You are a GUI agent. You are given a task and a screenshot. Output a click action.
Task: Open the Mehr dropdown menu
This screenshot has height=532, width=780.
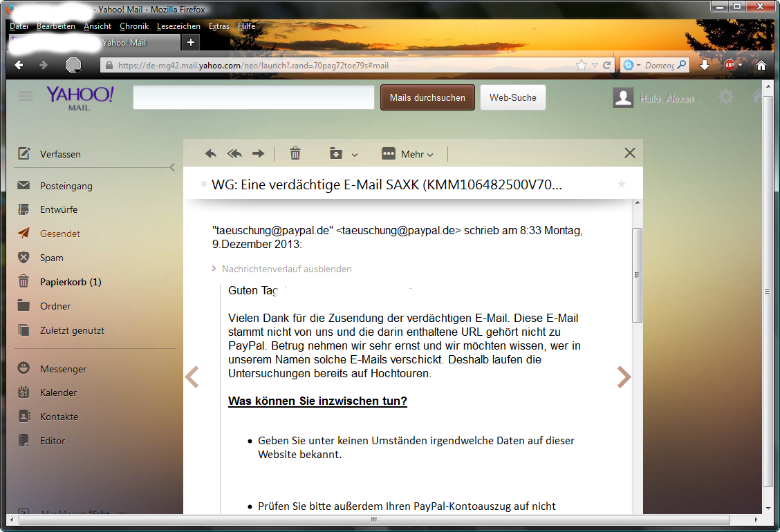(408, 154)
